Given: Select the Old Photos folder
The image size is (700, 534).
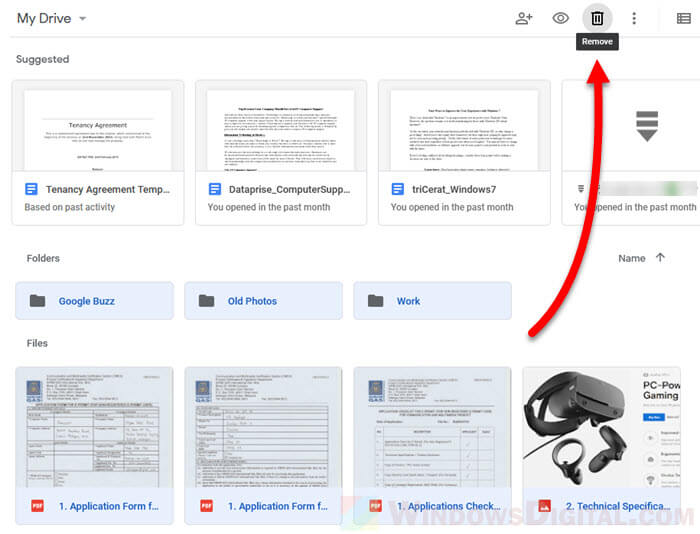Looking at the screenshot, I should pos(263,301).
